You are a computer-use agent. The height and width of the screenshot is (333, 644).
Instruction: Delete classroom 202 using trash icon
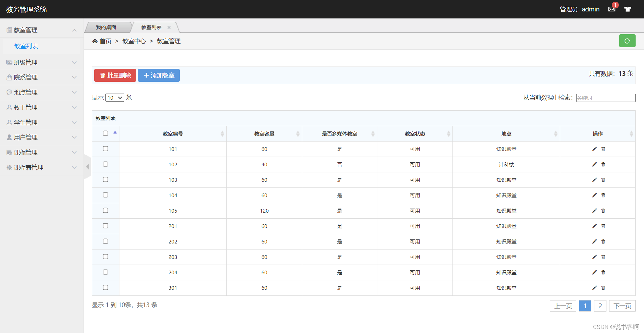pos(603,241)
